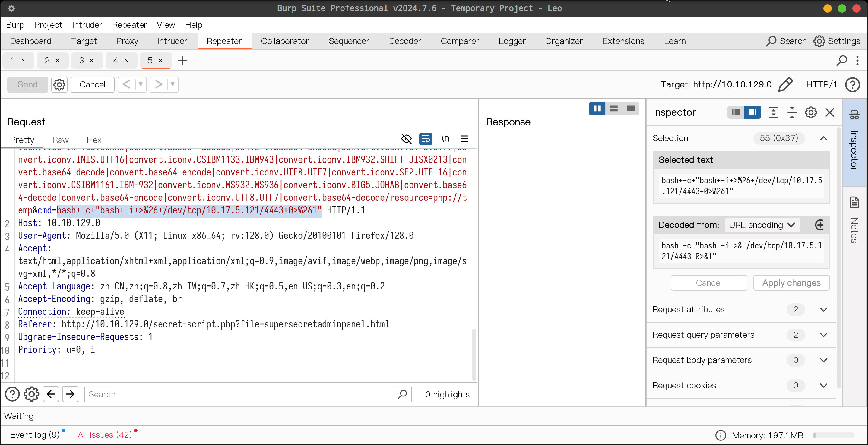The width and height of the screenshot is (868, 445).
Task: Open Inspector side tab icon
Action: pyautogui.click(x=854, y=115)
